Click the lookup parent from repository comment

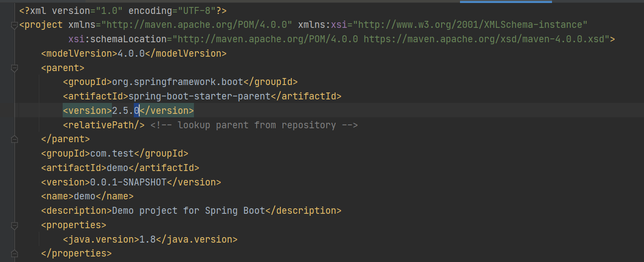pos(254,125)
